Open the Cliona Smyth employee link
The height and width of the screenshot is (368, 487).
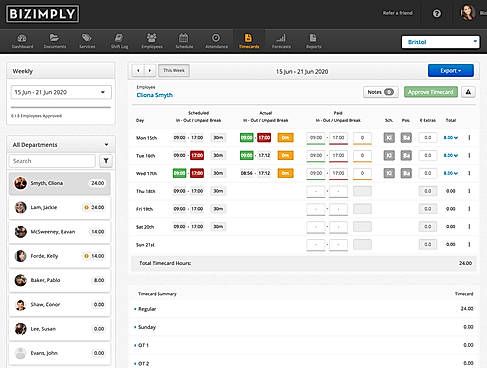(x=155, y=95)
